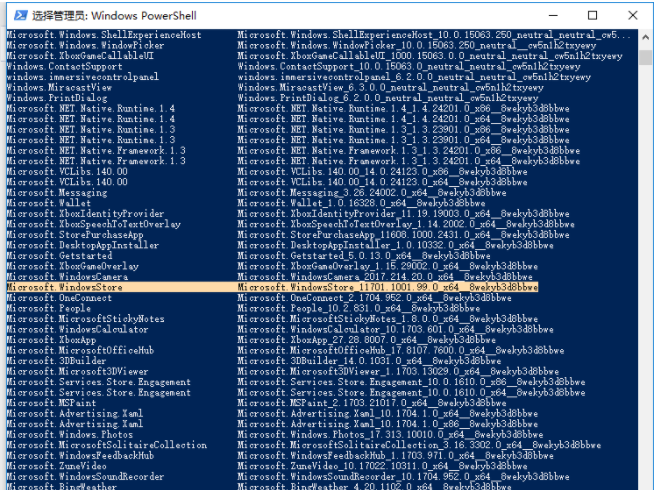Click short name Windows.PrintDialog
Viewport: 654px width, 490px height.
(x=57, y=98)
